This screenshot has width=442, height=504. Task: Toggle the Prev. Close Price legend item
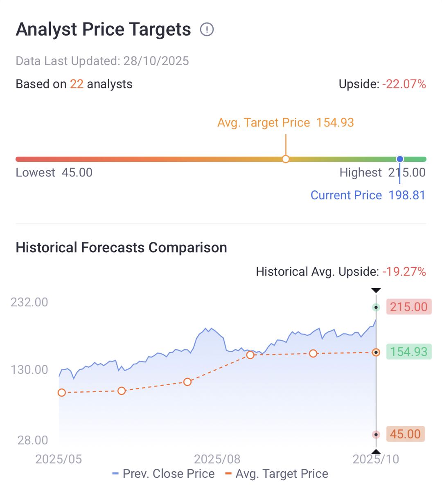click(164, 474)
